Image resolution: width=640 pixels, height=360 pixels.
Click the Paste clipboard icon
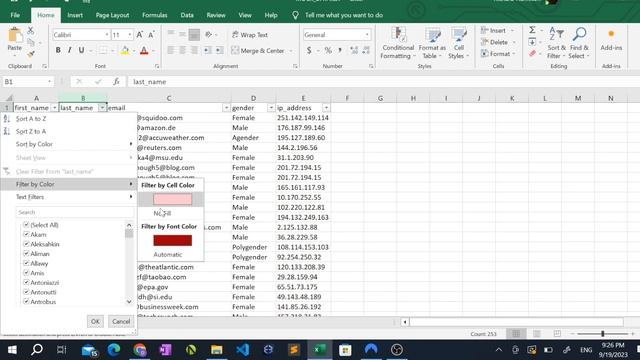click(x=15, y=35)
